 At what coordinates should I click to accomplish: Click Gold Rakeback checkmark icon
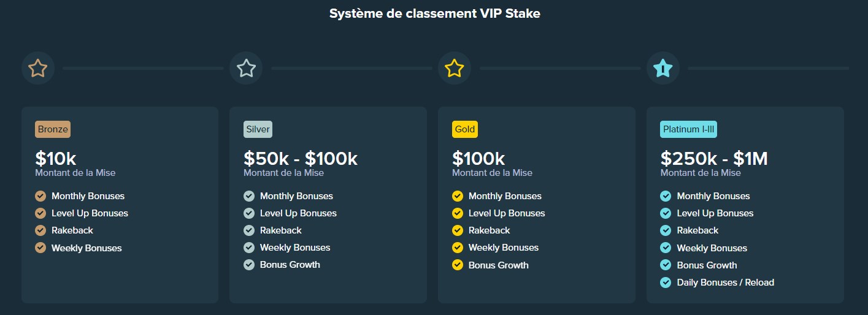tap(458, 230)
